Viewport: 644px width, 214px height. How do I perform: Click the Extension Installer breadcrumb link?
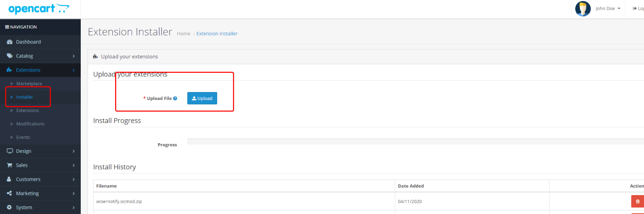pos(217,34)
